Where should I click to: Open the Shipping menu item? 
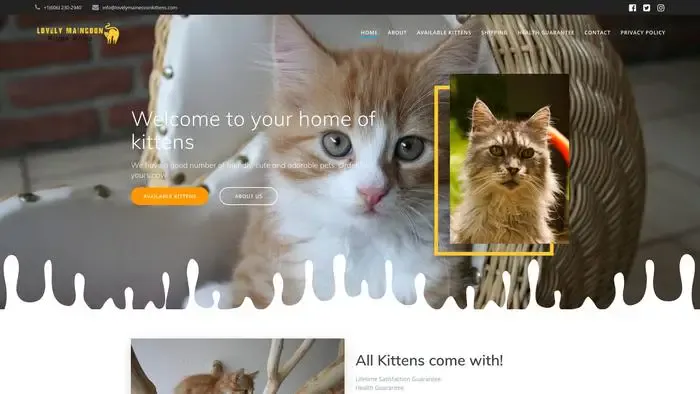coord(494,33)
